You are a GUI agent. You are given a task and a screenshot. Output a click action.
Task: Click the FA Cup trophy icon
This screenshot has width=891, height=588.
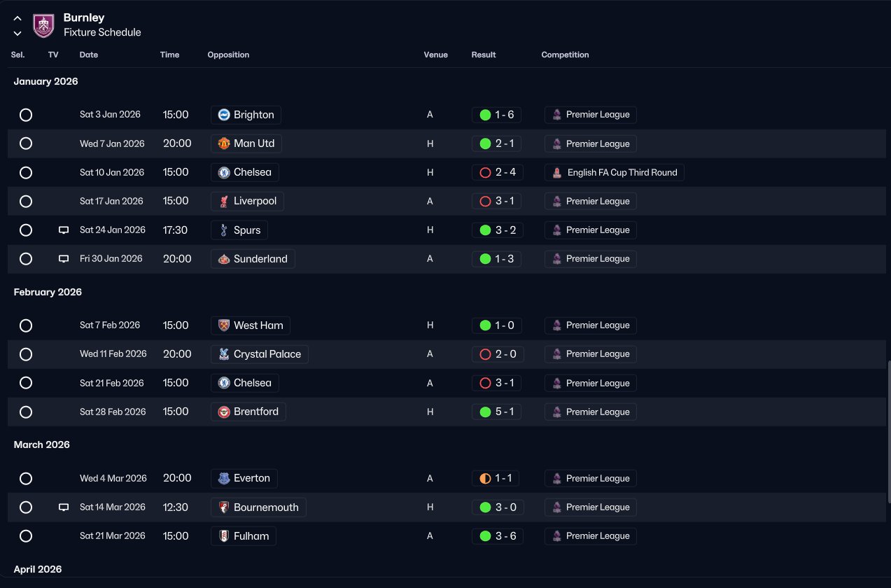tap(557, 172)
